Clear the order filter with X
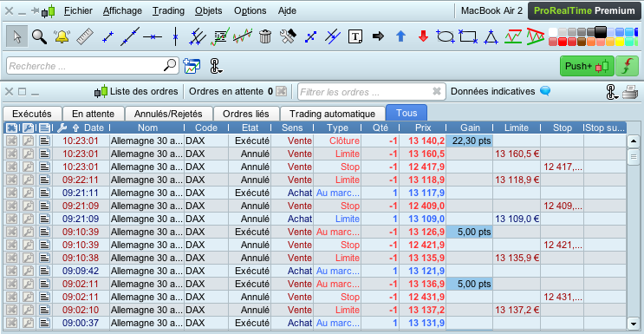 coord(437,92)
